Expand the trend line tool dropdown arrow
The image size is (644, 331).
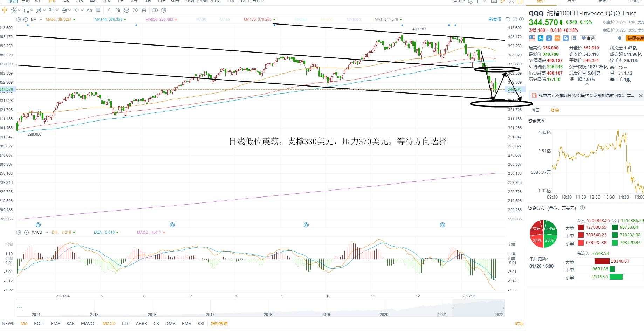click(19, 10)
